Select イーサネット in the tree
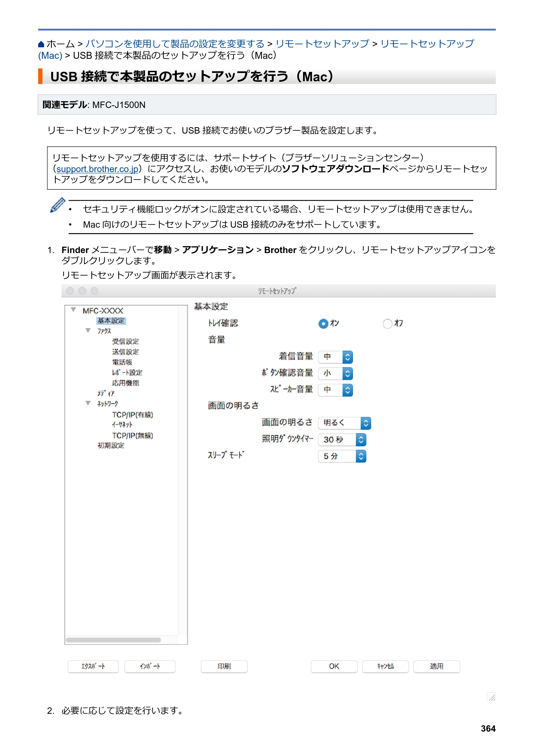The width and height of the screenshot is (534, 756). point(122,425)
